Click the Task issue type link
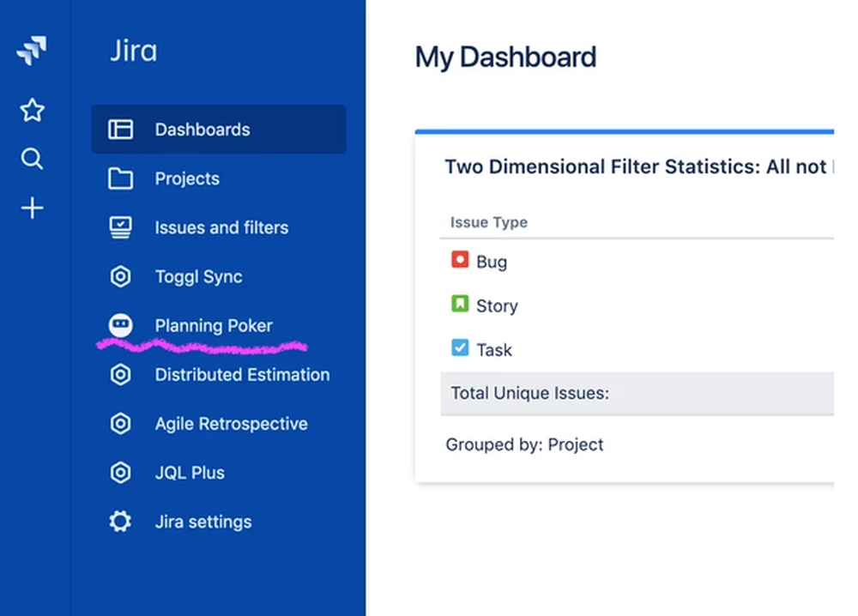 pos(494,350)
